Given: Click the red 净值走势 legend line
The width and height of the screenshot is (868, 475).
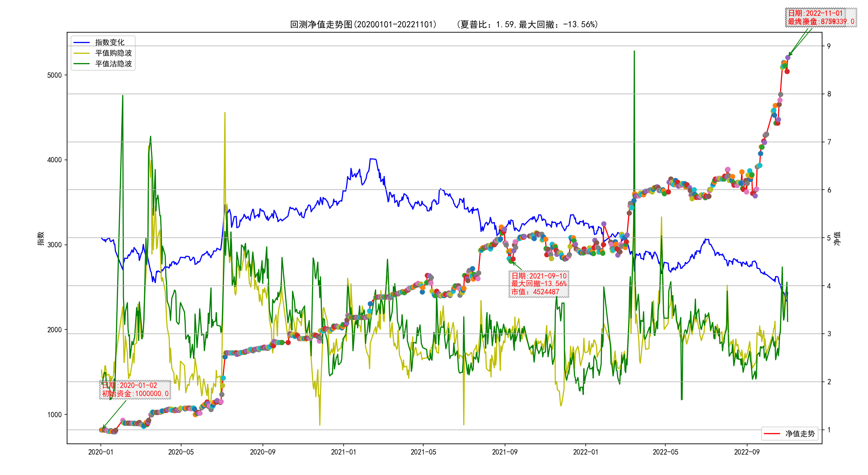Looking at the screenshot, I should pos(772,434).
